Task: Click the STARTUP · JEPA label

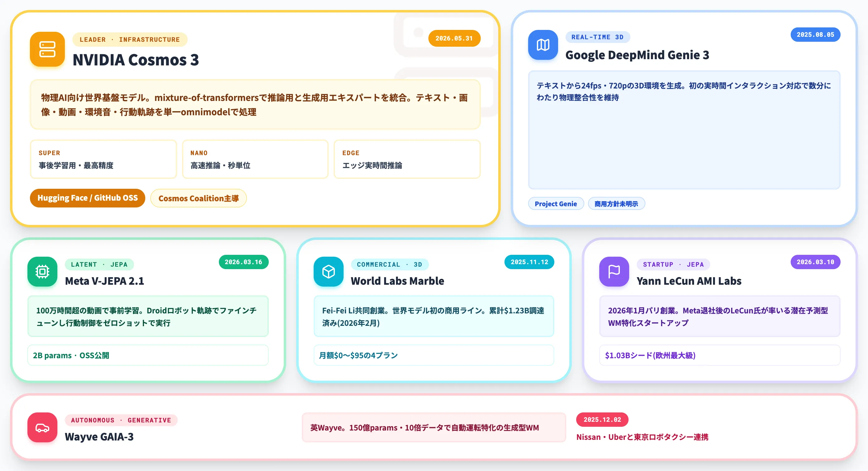Action: (673, 264)
